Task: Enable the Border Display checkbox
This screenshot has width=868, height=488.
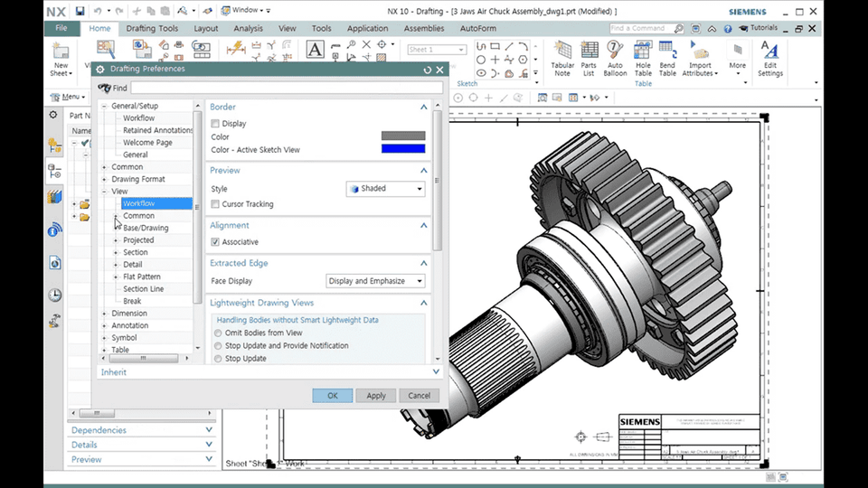Action: point(215,124)
